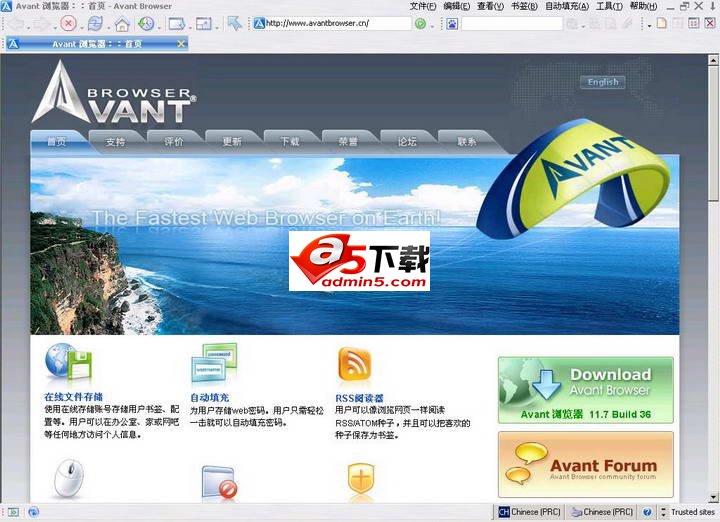
Task: Click the red X close-all icon in the toolbar
Action: (710, 22)
